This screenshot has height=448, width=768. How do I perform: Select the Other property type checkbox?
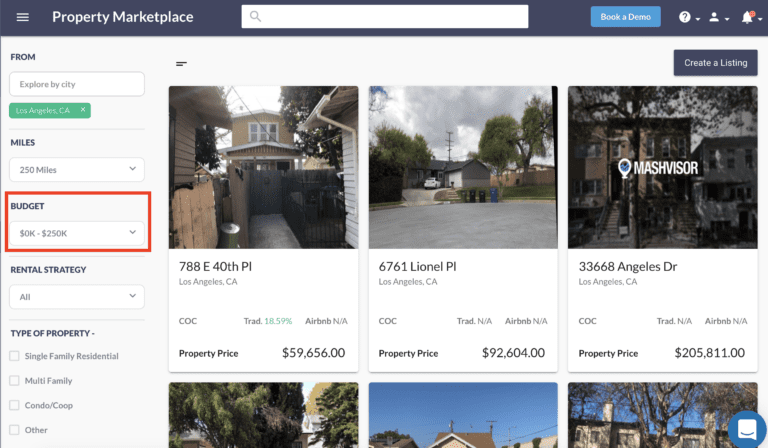tap(14, 430)
